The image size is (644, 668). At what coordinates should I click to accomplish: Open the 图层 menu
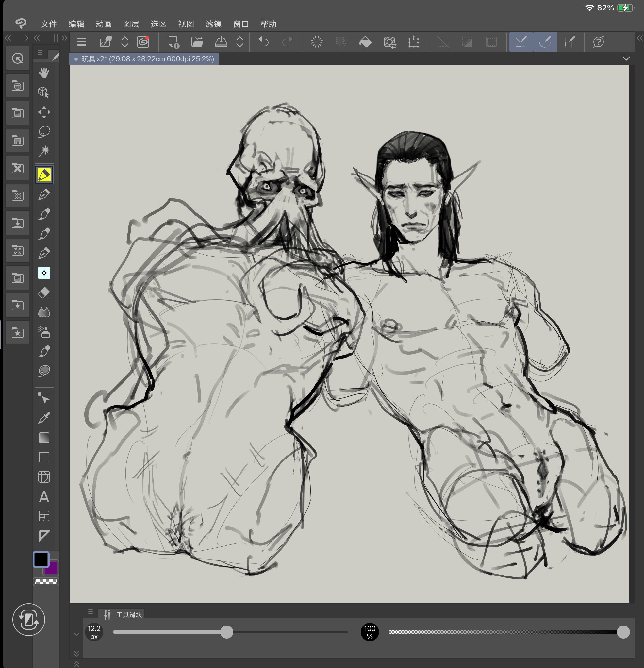click(x=131, y=24)
